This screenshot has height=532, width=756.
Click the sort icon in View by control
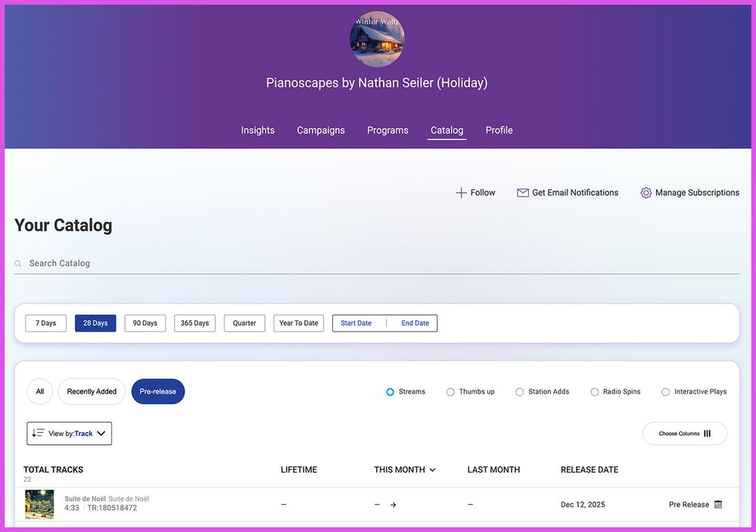point(38,434)
